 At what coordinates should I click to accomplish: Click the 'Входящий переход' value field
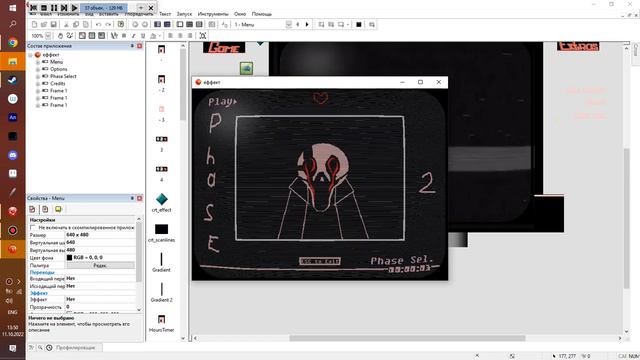pyautogui.click(x=100, y=278)
